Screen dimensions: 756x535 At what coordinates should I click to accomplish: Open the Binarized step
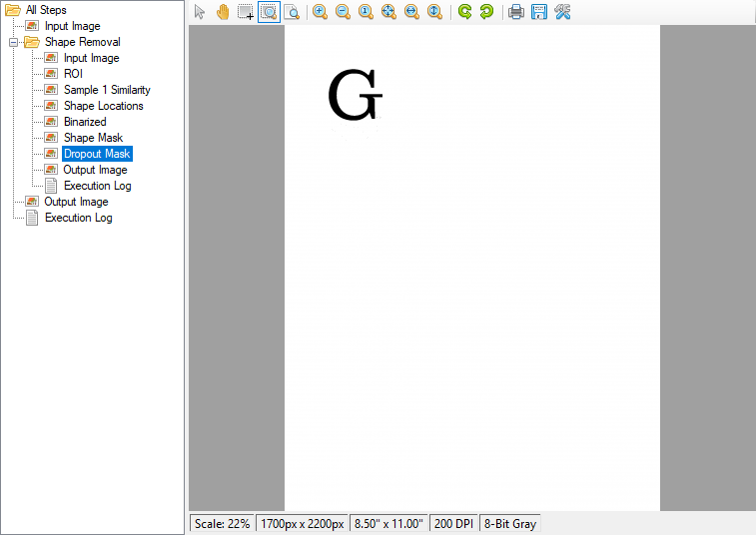[85, 122]
